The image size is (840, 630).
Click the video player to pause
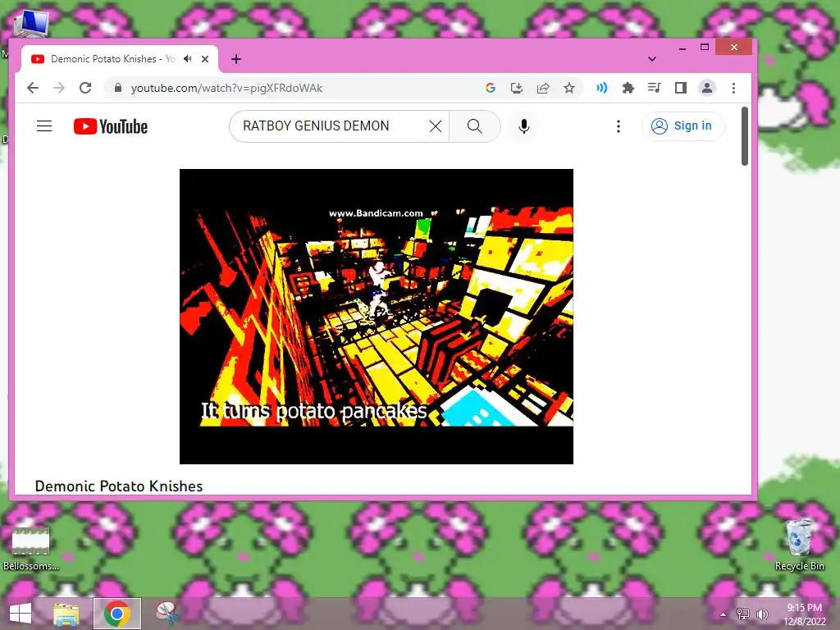coord(376,316)
